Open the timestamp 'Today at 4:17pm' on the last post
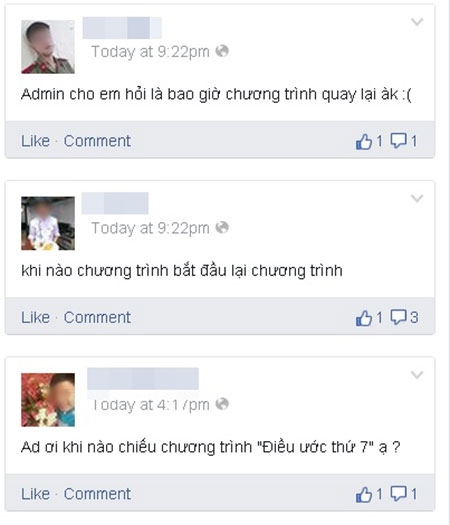Screen dimensions: 450x525 [x=150, y=404]
